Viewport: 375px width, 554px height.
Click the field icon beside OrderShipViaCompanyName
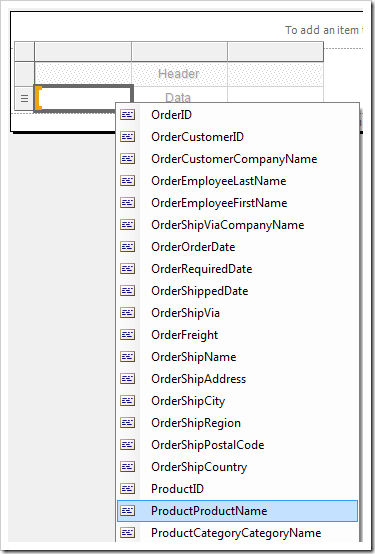(128, 224)
